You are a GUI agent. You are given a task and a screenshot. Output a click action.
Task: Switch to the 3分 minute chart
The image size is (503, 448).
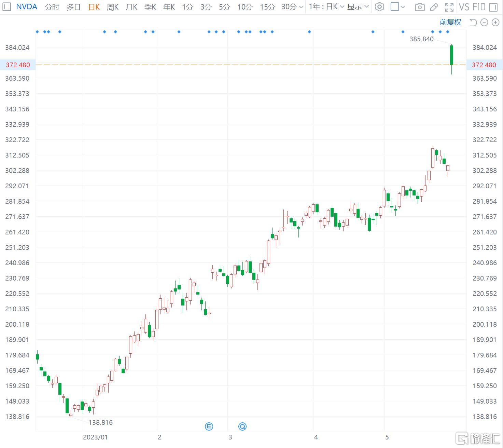206,7
